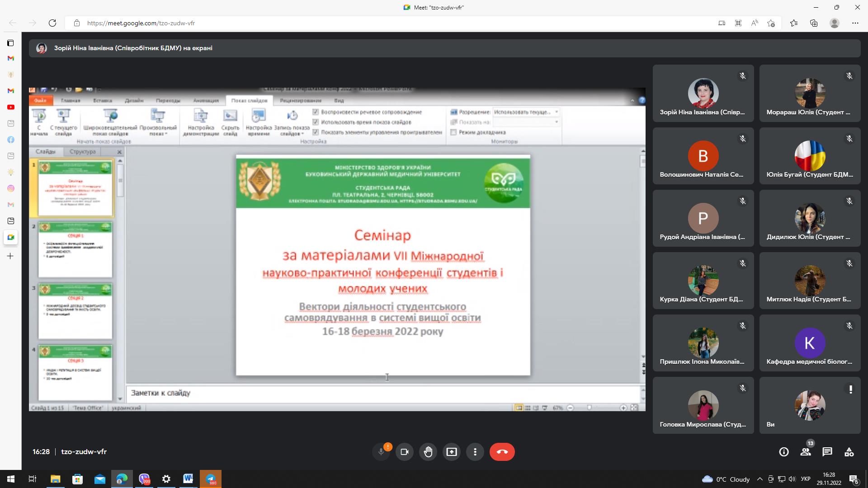Click your own tile labeled Ви

[810, 405]
